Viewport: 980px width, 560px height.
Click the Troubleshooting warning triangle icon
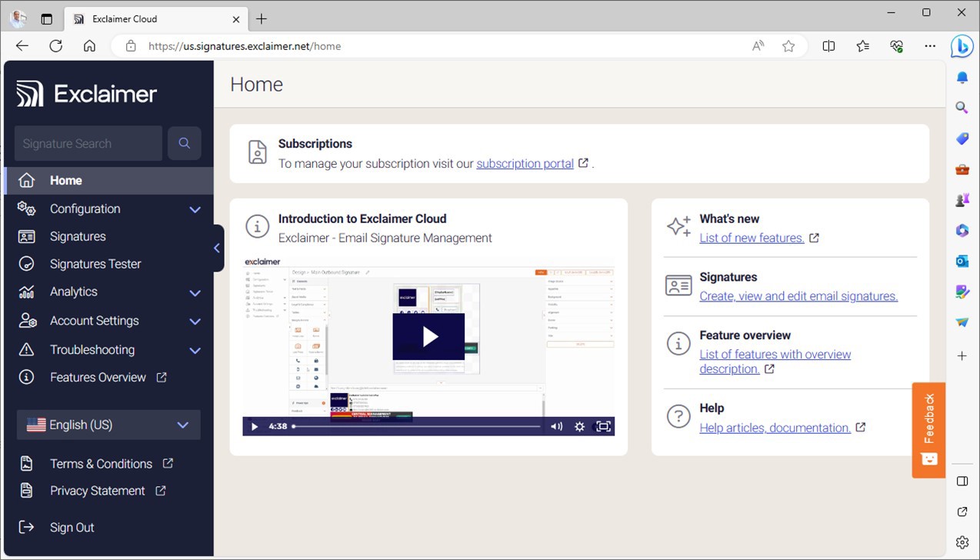point(27,349)
